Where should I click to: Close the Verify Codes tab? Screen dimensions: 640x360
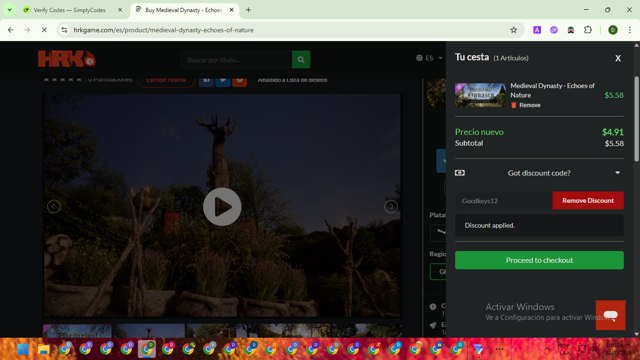[120, 10]
